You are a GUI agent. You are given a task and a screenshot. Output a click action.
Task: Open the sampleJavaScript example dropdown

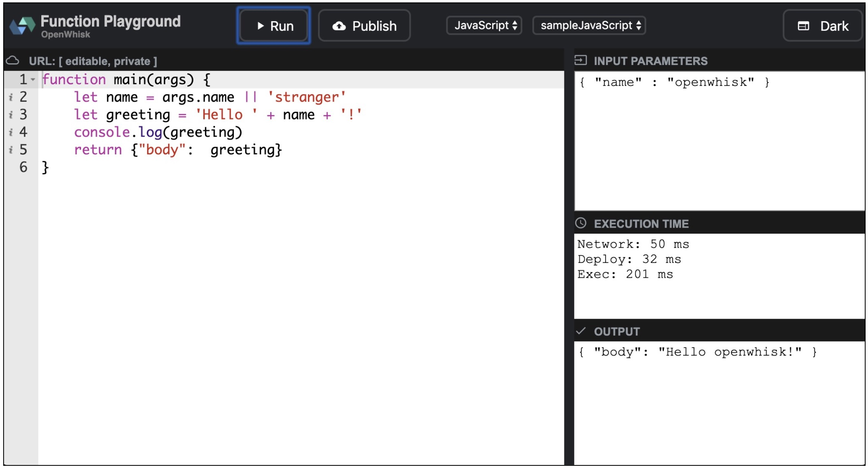589,26
